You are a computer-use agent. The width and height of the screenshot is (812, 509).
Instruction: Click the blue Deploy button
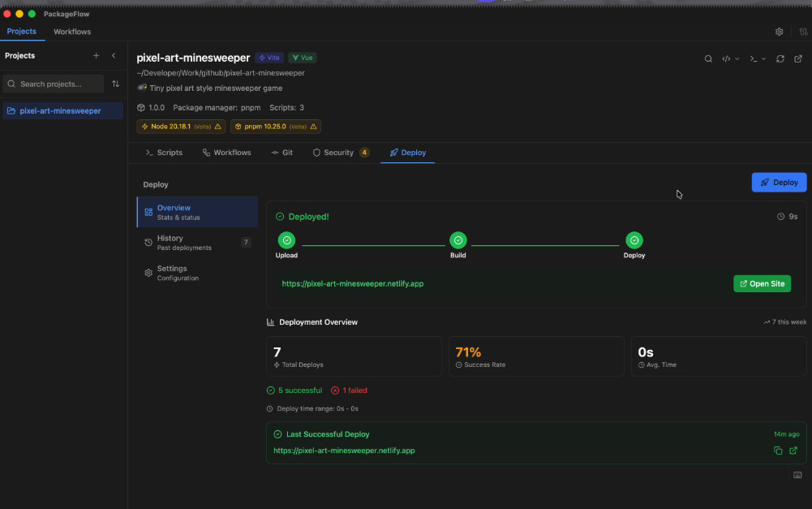click(x=779, y=183)
